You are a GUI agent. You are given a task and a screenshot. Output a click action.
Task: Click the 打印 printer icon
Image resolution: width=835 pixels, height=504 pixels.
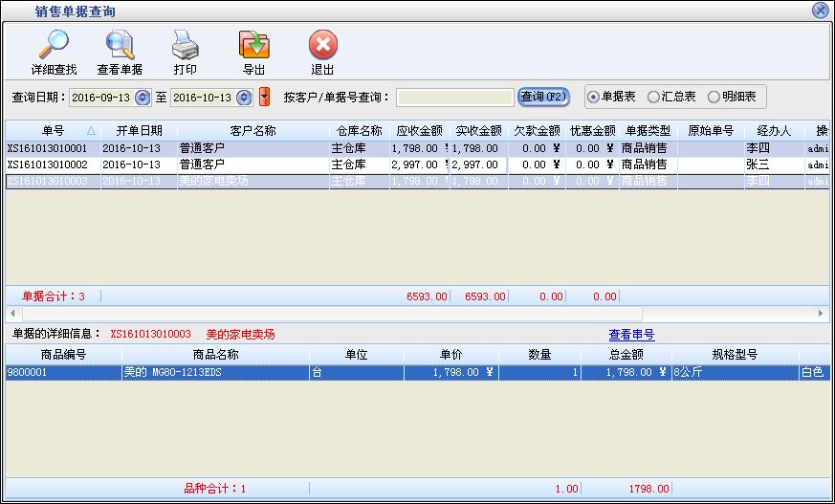tap(185, 45)
